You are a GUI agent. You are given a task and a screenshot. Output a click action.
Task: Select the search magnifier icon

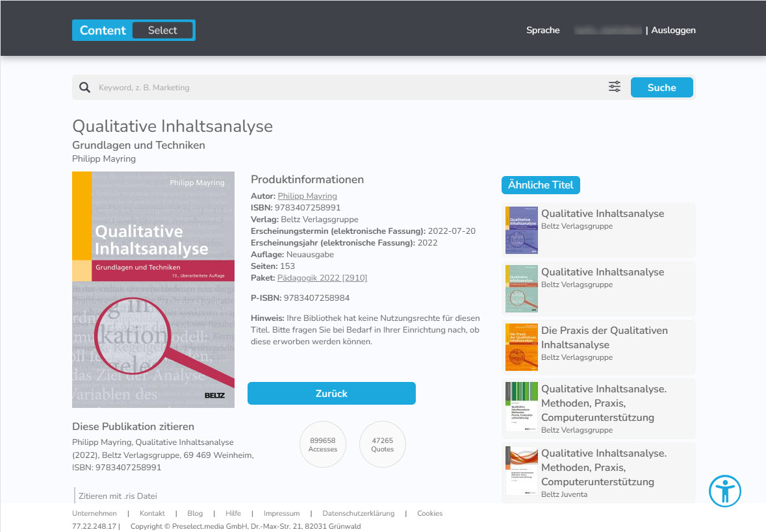tap(85, 87)
